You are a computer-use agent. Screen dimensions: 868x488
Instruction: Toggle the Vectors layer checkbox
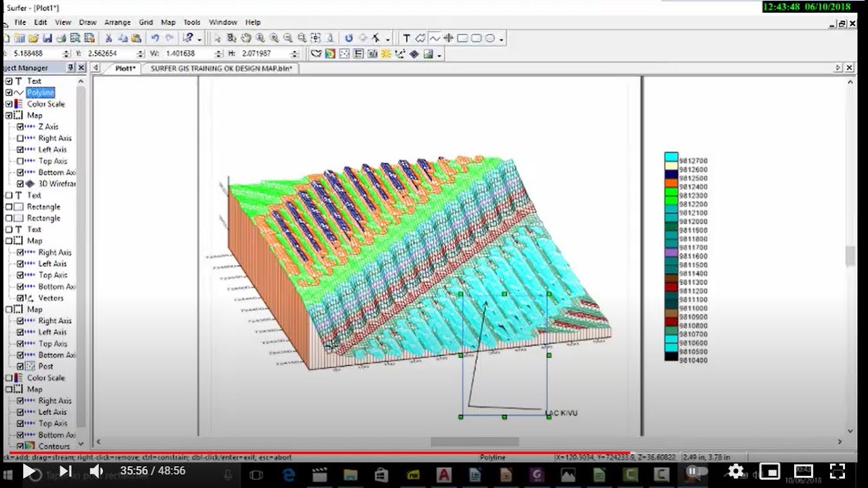(x=20, y=298)
